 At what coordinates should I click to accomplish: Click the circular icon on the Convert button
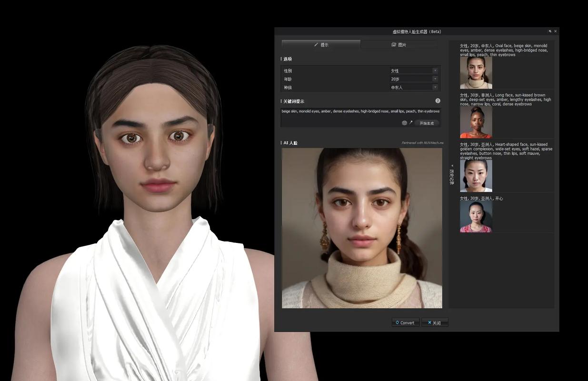coord(397,322)
